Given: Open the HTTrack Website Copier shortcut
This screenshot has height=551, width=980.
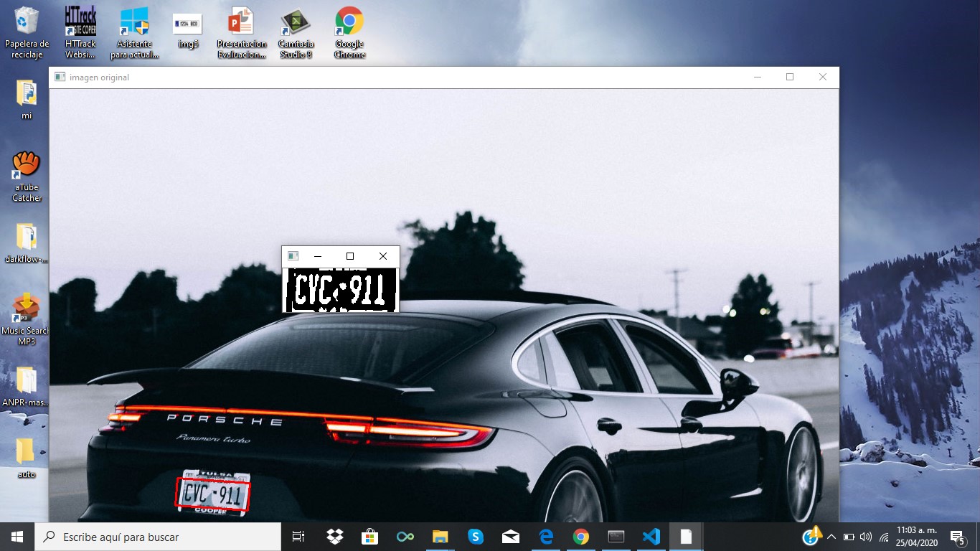Looking at the screenshot, I should (80, 33).
